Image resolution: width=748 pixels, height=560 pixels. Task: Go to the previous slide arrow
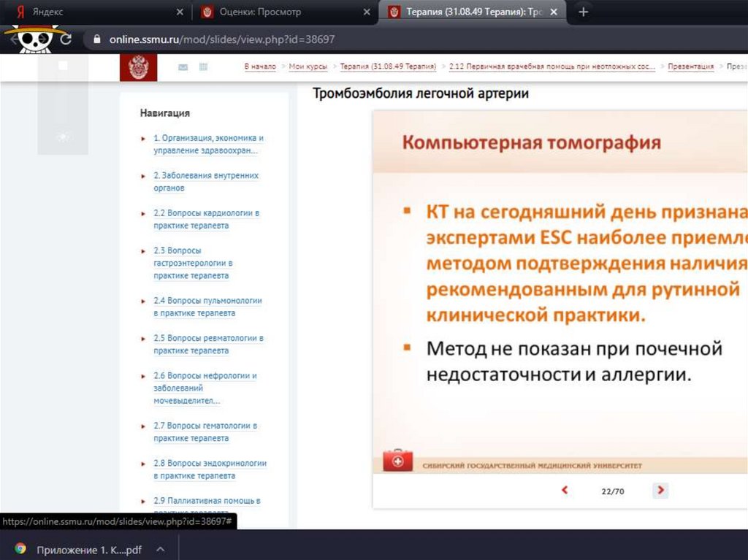click(x=565, y=491)
